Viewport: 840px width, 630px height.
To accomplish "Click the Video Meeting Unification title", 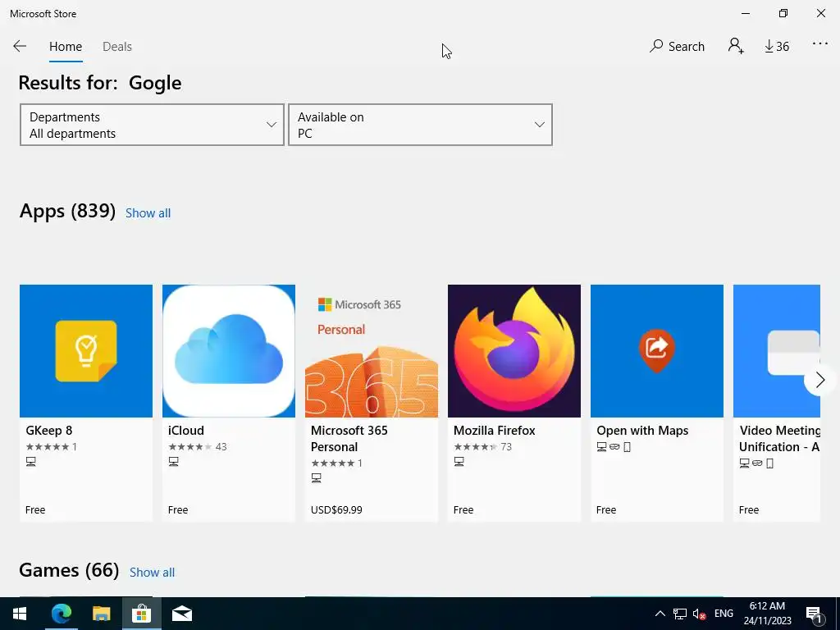I will [779, 439].
